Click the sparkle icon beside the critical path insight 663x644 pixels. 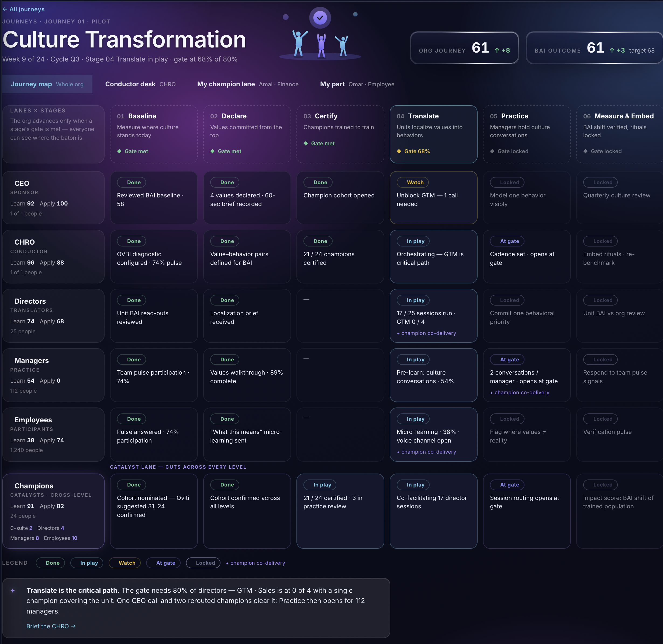[13, 591]
